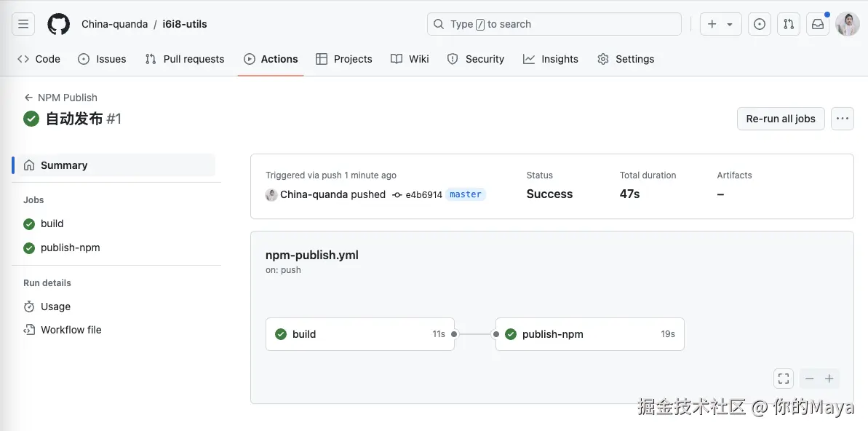Click the GitHub logo icon
This screenshot has height=431, width=868.
pyautogui.click(x=59, y=24)
